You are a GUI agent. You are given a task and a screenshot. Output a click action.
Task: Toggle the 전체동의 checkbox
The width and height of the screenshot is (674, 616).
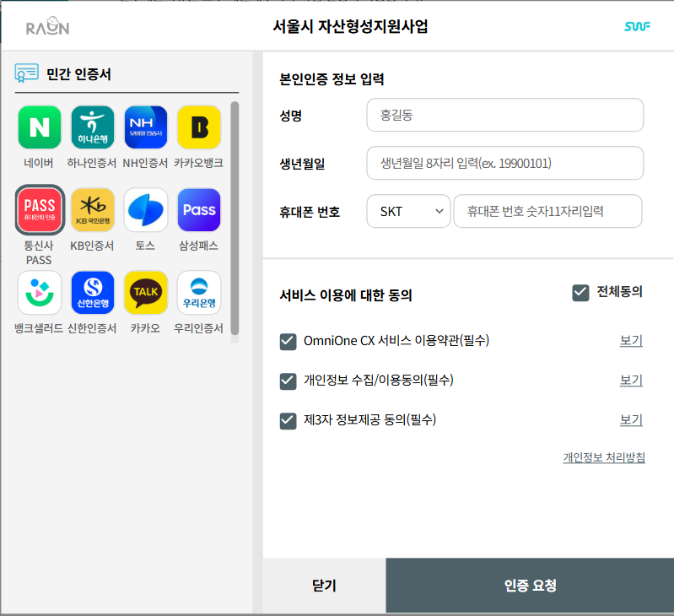[580, 293]
